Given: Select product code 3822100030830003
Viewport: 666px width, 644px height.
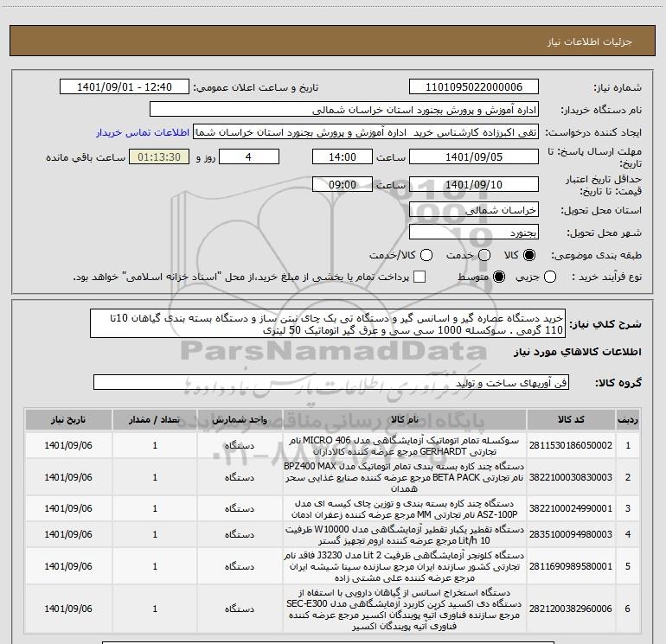Looking at the screenshot, I should tap(571, 477).
